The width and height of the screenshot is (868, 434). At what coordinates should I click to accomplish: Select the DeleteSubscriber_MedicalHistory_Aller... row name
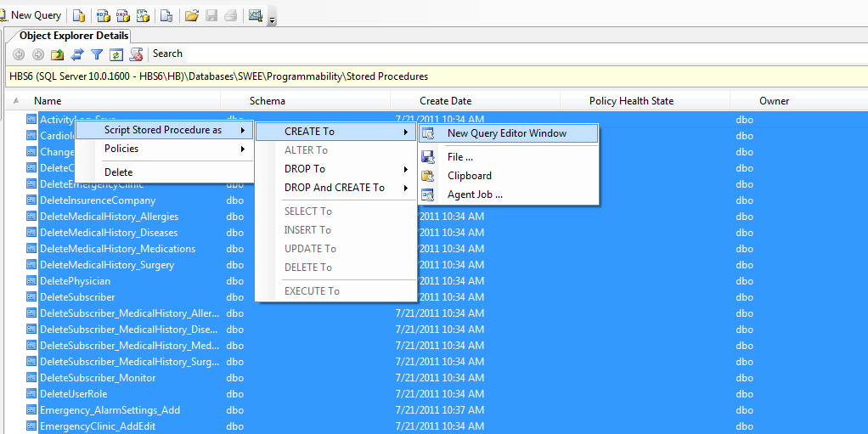click(x=130, y=313)
